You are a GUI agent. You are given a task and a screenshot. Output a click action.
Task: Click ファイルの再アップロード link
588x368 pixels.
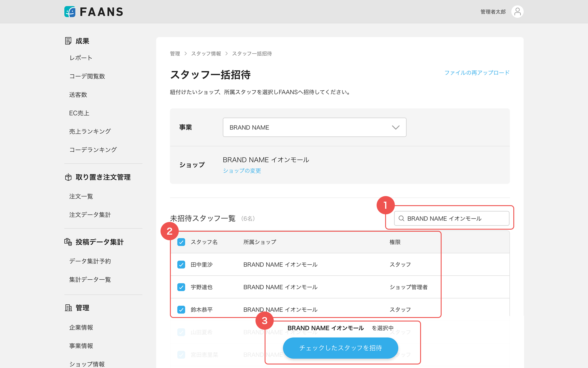477,73
